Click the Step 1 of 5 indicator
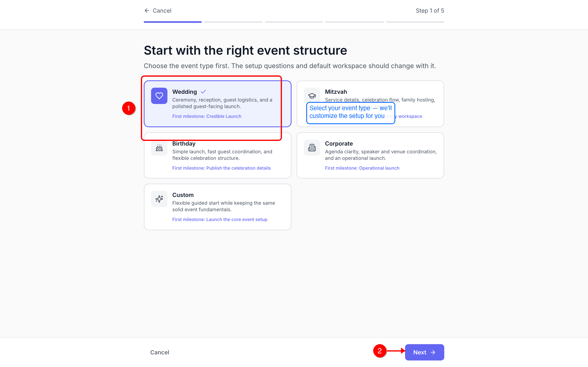588x367 pixels. point(430,11)
